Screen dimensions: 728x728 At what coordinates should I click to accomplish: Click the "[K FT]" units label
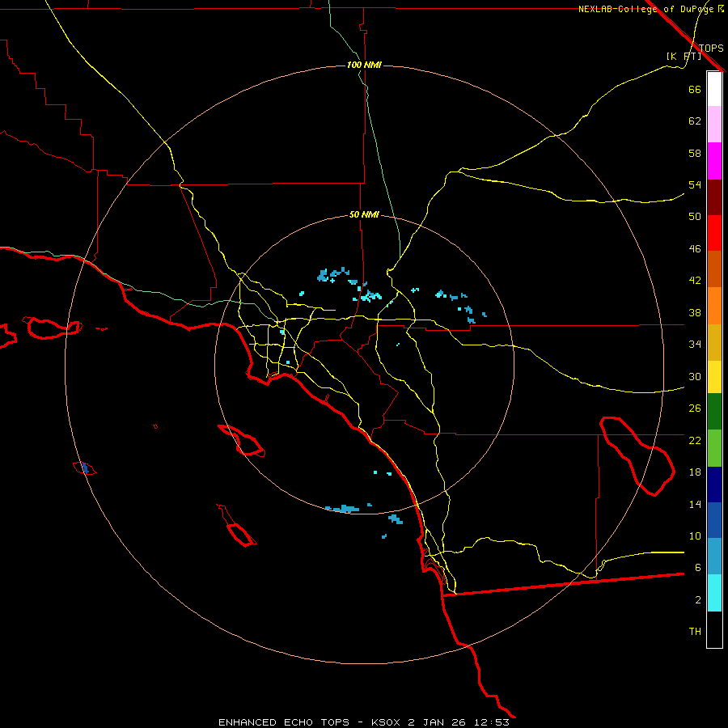point(684,56)
